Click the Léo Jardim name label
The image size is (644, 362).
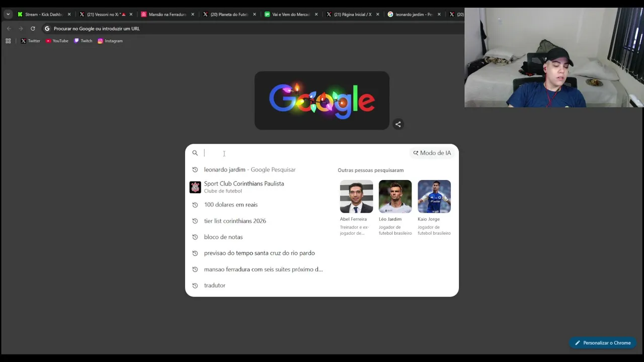click(x=390, y=219)
